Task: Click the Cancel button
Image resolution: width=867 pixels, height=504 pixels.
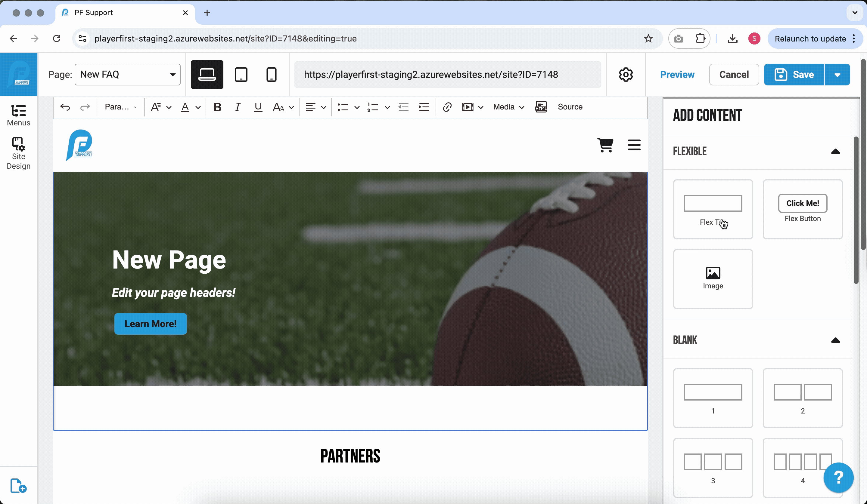Action: pyautogui.click(x=734, y=75)
